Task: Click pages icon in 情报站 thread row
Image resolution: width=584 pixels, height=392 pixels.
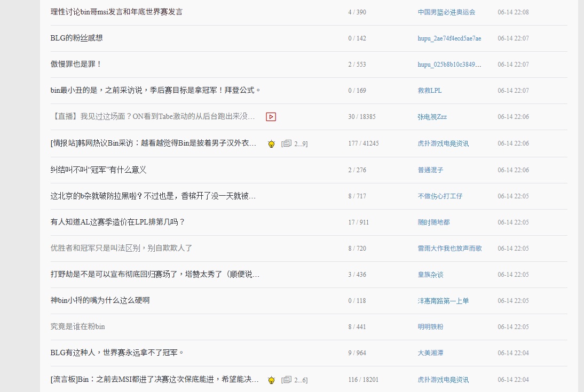Action: (287, 143)
